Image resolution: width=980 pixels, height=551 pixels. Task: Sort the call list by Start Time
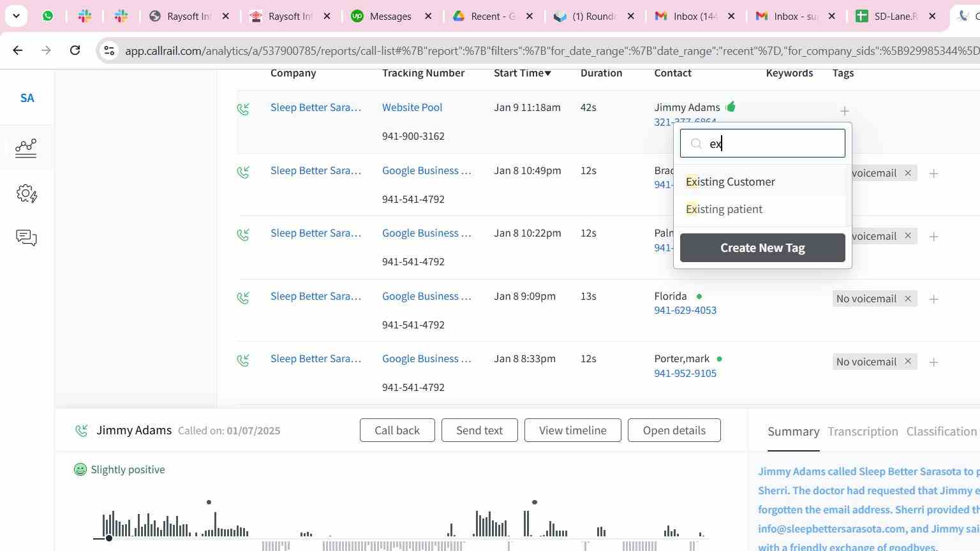point(523,73)
